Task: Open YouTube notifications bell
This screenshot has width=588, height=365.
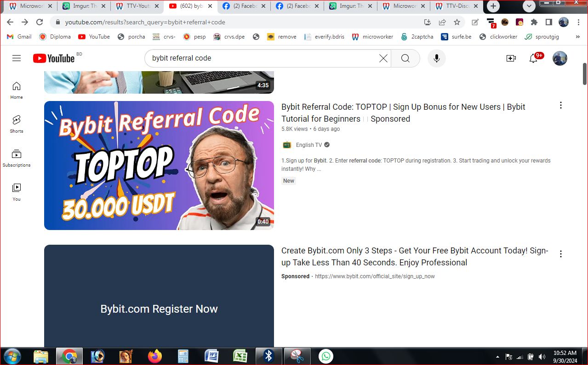Action: [x=533, y=58]
